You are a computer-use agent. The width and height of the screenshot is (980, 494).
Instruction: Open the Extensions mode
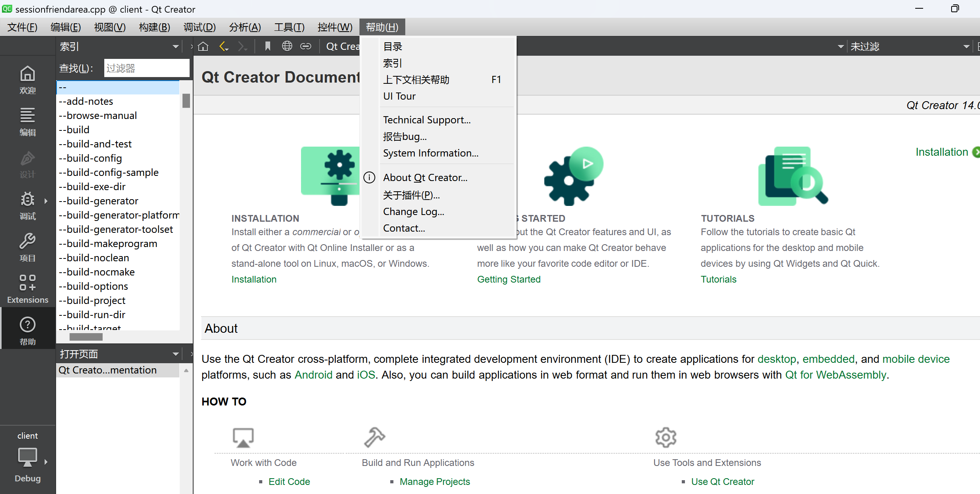point(28,289)
